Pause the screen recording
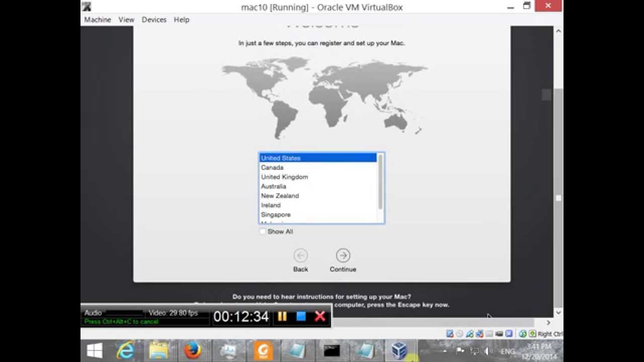Screen dimensions: 644x362 click(282, 316)
